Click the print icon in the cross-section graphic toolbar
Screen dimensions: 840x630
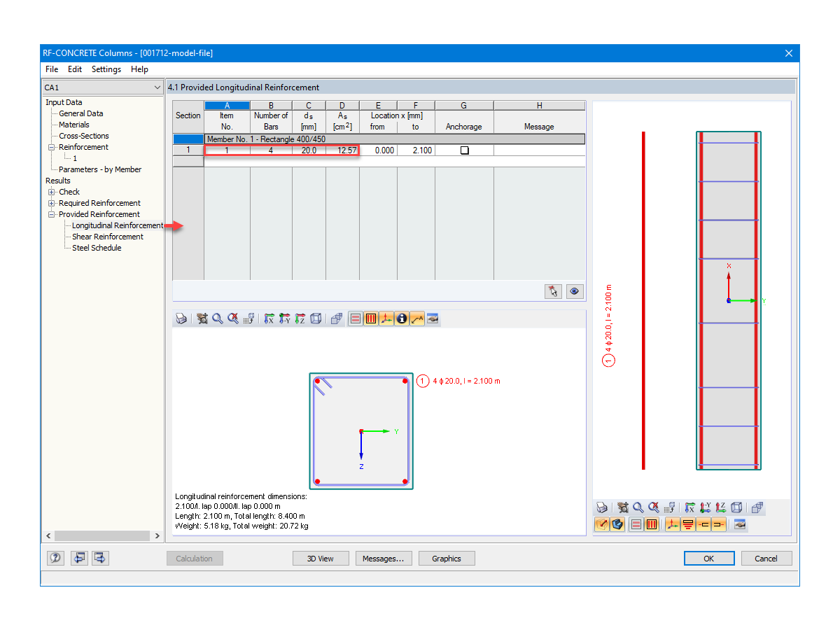pos(181,318)
